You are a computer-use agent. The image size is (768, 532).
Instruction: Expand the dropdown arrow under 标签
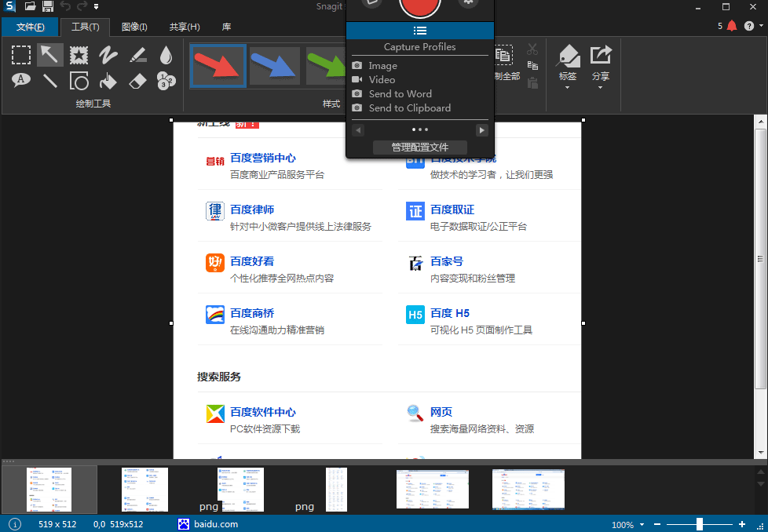click(567, 88)
